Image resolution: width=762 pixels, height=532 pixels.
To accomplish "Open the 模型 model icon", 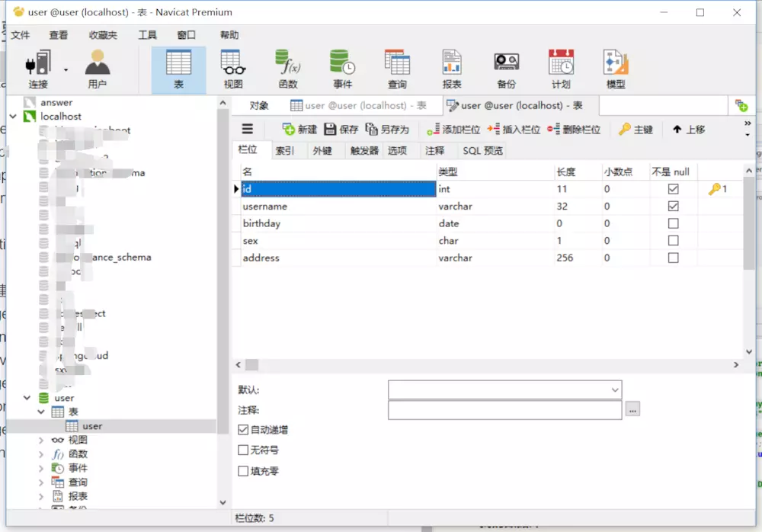I will coord(616,69).
